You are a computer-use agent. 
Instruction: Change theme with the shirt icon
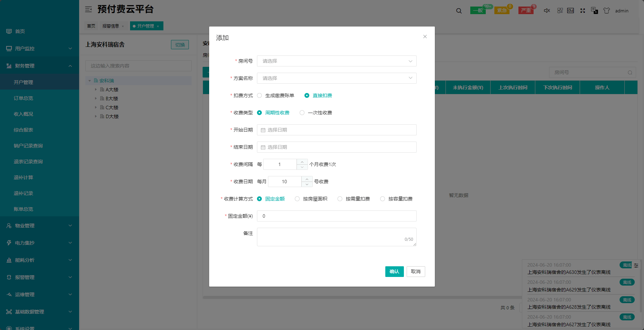(607, 11)
